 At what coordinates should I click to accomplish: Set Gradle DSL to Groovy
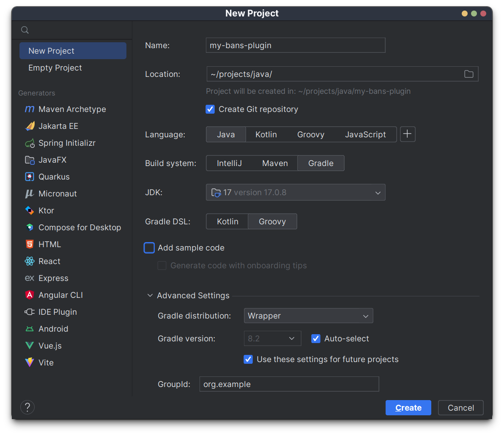(272, 221)
